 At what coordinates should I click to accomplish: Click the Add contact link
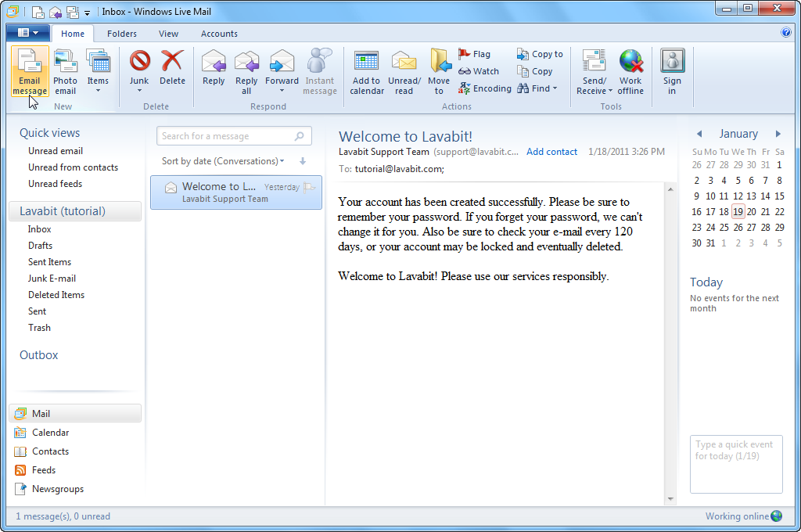click(x=551, y=152)
